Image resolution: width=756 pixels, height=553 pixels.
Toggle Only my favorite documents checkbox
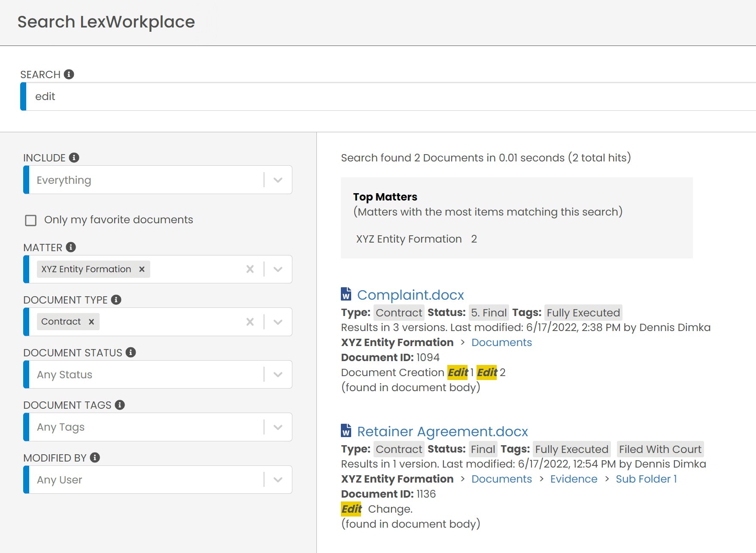[30, 220]
